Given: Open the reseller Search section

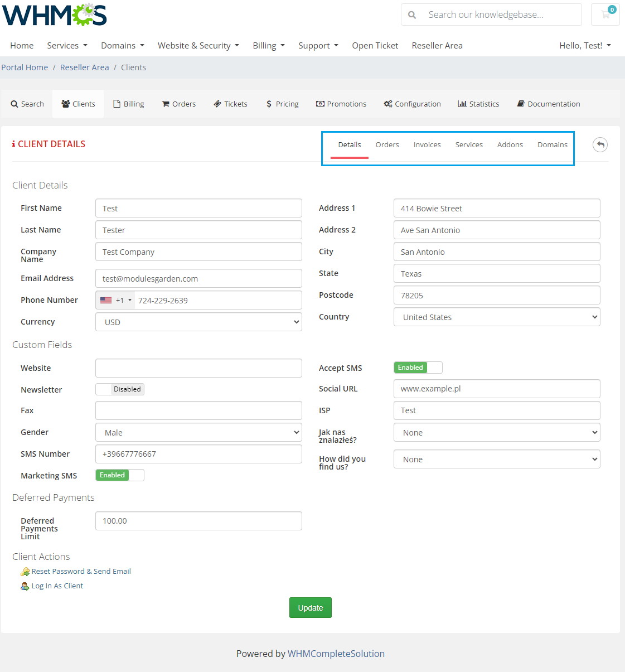Looking at the screenshot, I should click(x=27, y=104).
